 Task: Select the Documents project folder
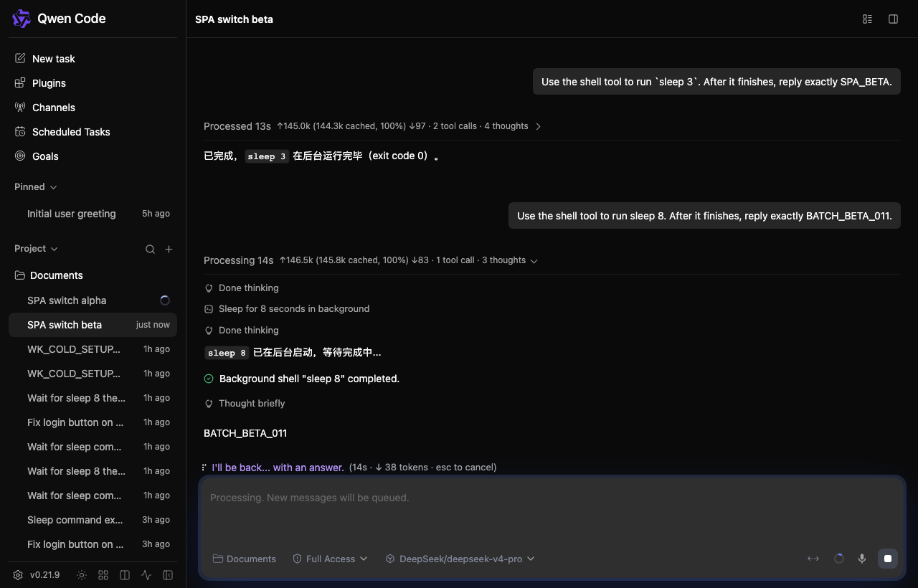[x=93, y=275]
